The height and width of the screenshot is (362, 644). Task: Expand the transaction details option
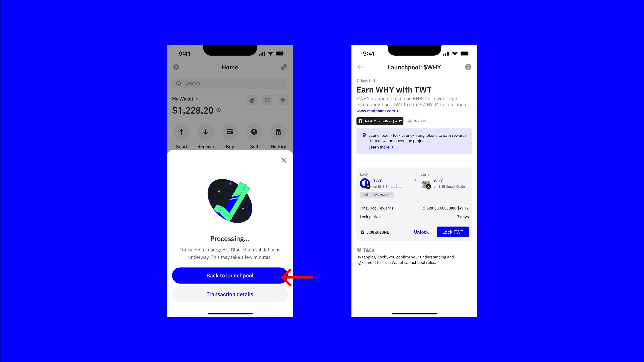pos(230,294)
